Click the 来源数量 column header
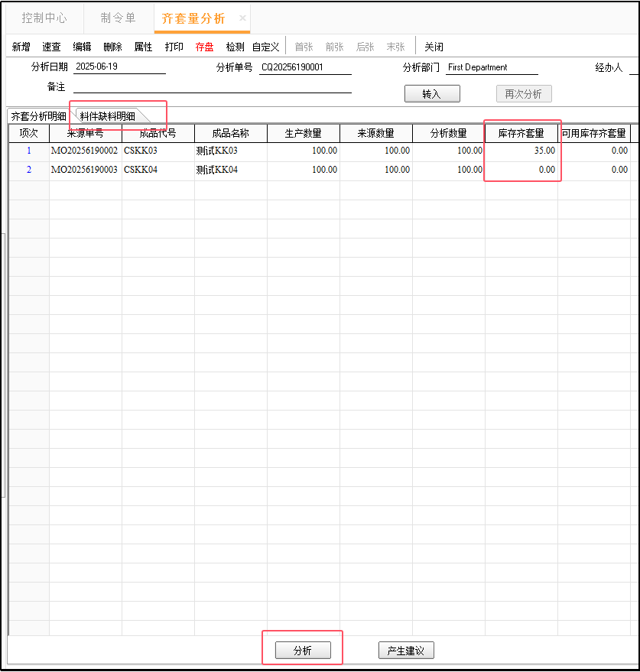 tap(376, 133)
